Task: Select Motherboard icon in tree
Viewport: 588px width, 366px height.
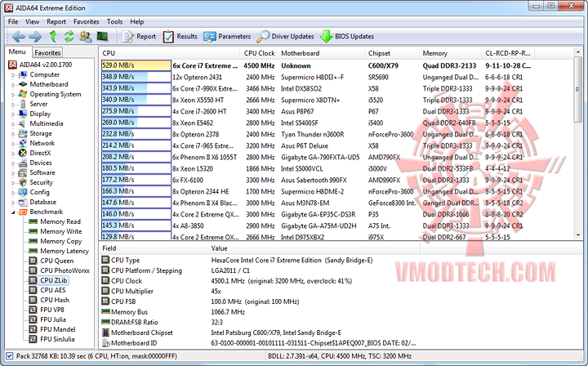Action: 23,84
